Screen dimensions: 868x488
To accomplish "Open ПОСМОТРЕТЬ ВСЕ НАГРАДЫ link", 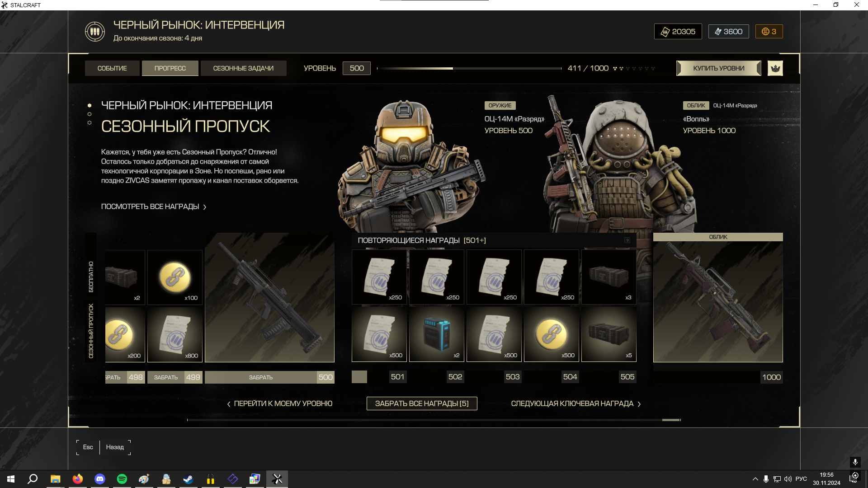I will [x=154, y=206].
